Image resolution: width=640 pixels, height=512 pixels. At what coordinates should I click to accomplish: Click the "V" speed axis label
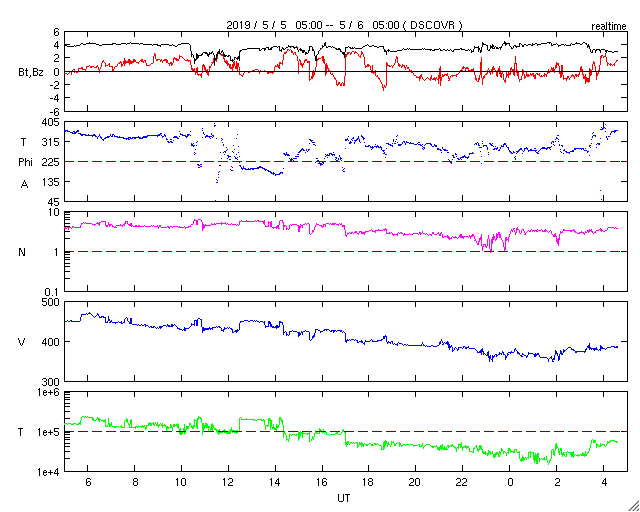(22, 342)
